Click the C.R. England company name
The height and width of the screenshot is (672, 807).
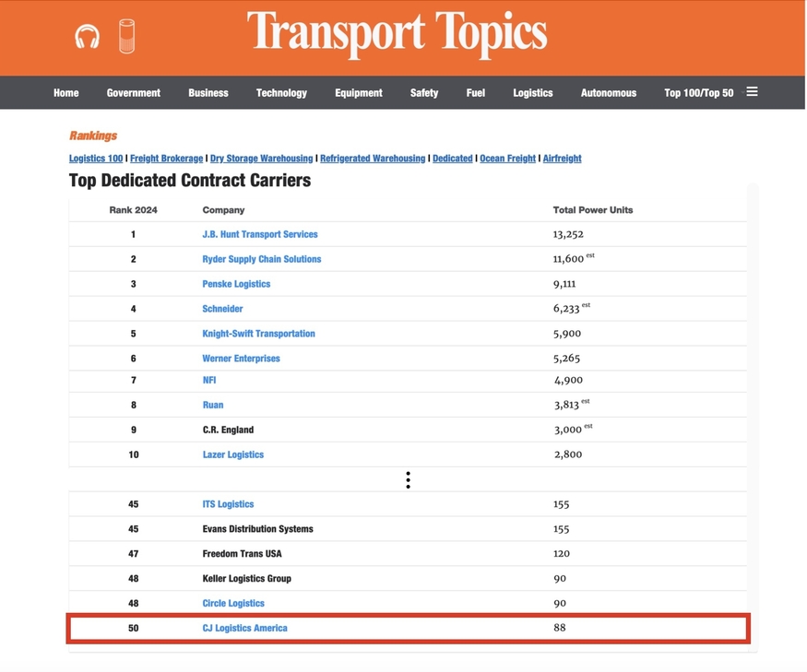point(228,430)
